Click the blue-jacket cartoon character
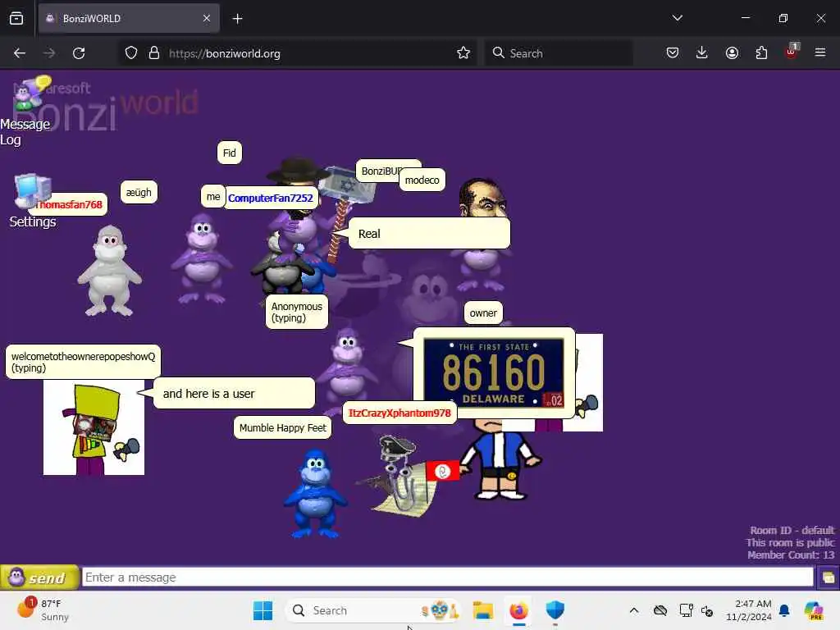Screen dimensions: 840x630 point(501,459)
